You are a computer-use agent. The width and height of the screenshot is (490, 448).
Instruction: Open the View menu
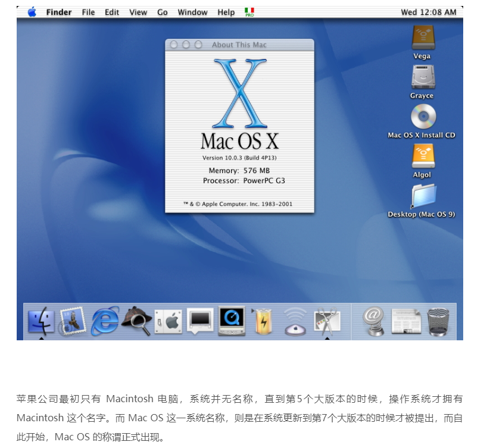(138, 12)
